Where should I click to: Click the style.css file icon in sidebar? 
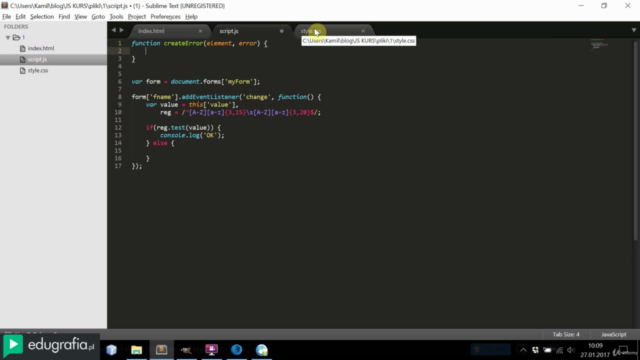[22, 70]
